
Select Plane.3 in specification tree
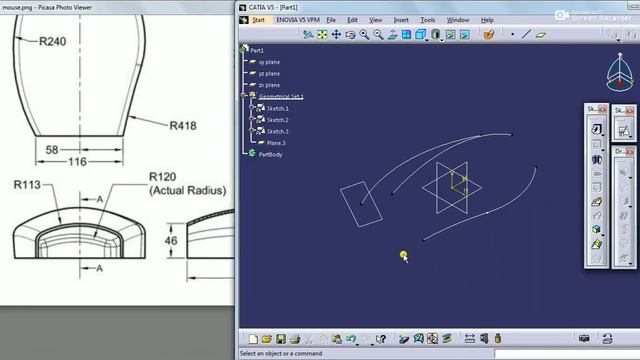point(276,143)
